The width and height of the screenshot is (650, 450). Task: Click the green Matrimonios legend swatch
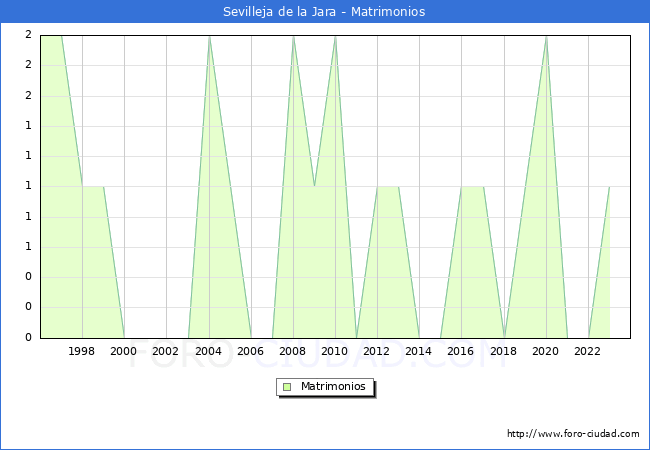tap(287, 387)
